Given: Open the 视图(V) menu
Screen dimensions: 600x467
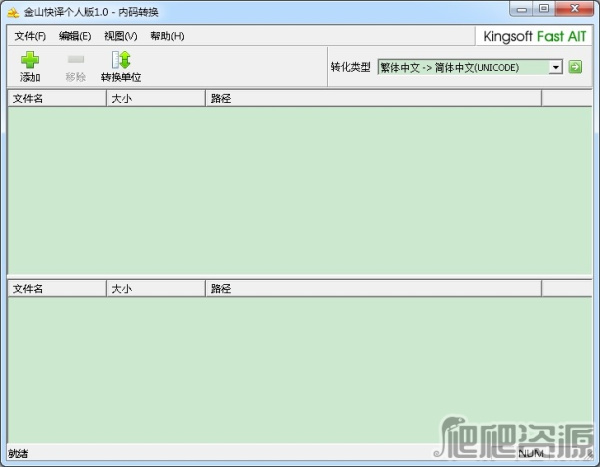Looking at the screenshot, I should pos(121,36).
